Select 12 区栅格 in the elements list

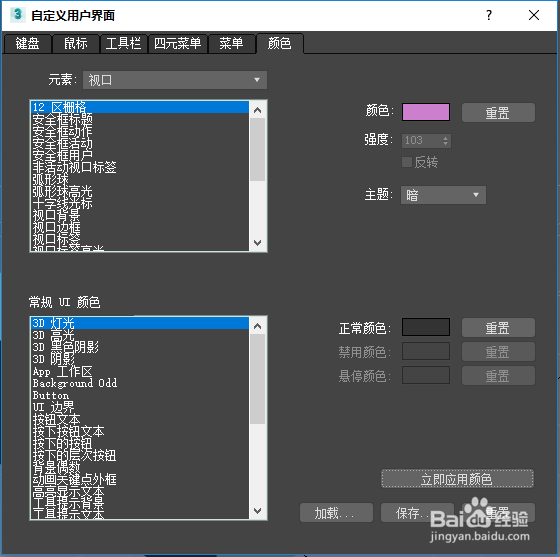(x=140, y=107)
